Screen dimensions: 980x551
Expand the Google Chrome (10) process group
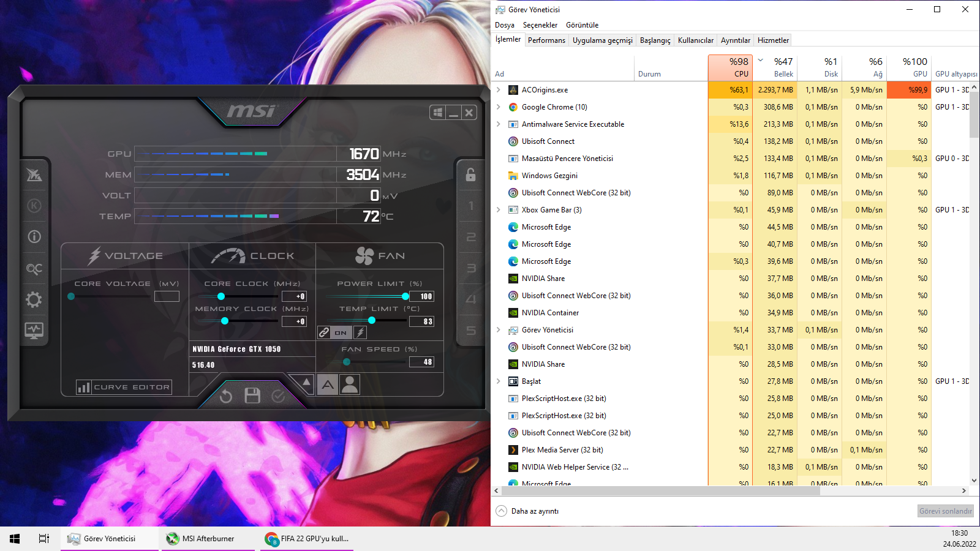tap(499, 107)
